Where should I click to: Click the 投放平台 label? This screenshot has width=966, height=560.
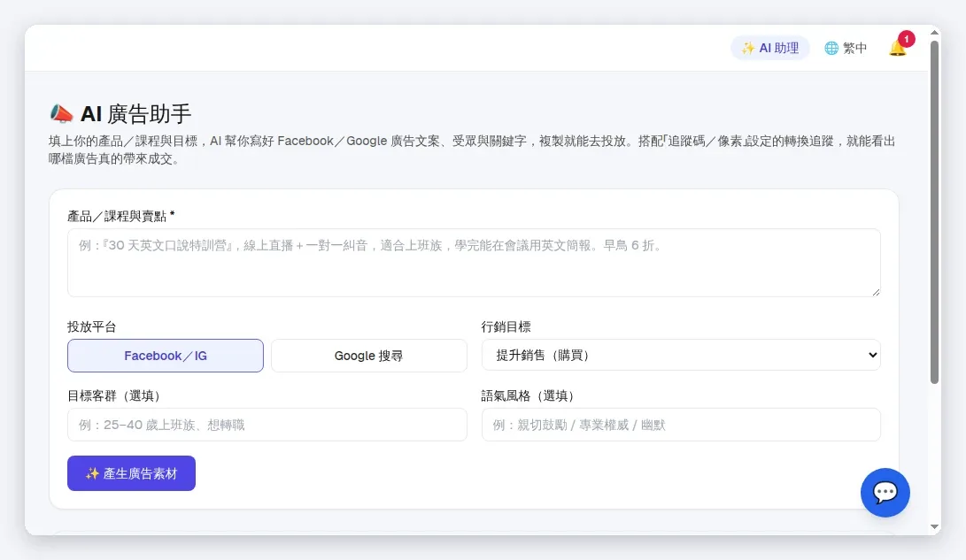tap(92, 326)
